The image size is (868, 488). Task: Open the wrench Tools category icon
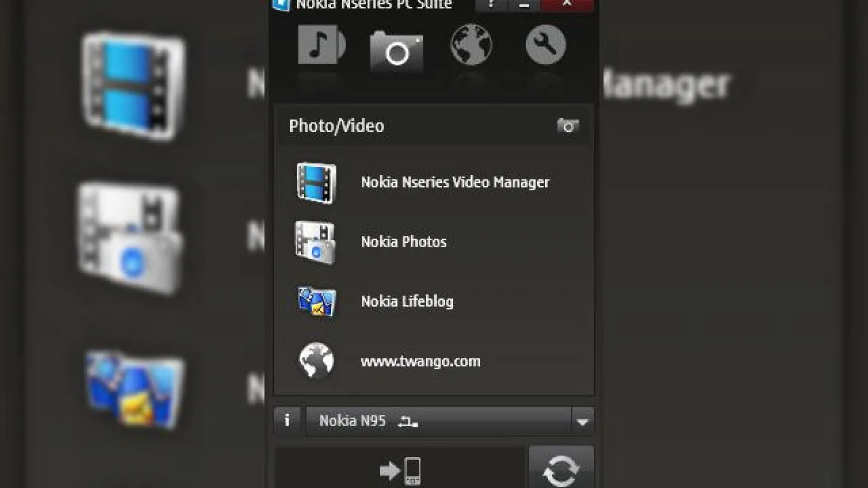tap(545, 44)
